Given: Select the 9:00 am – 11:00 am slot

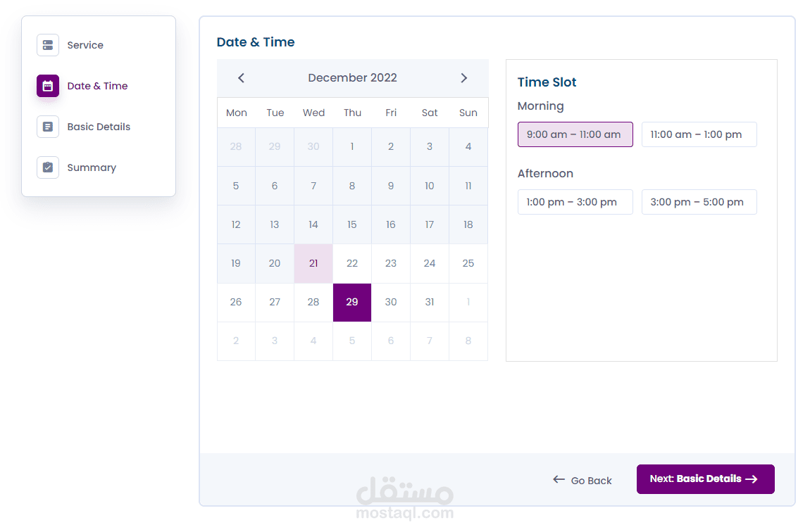Looking at the screenshot, I should pyautogui.click(x=575, y=134).
